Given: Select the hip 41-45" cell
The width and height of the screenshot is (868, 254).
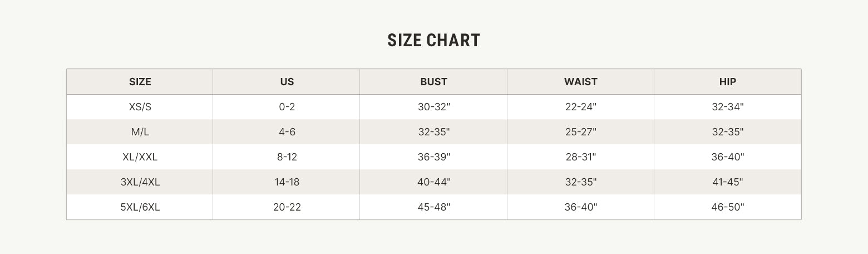Looking at the screenshot, I should pyautogui.click(x=727, y=182).
